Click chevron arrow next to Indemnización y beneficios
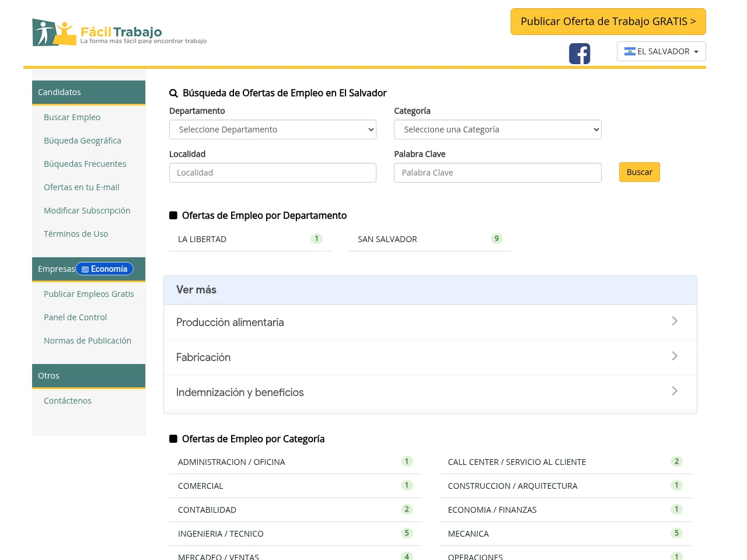The width and height of the screenshot is (747, 560). point(675,391)
